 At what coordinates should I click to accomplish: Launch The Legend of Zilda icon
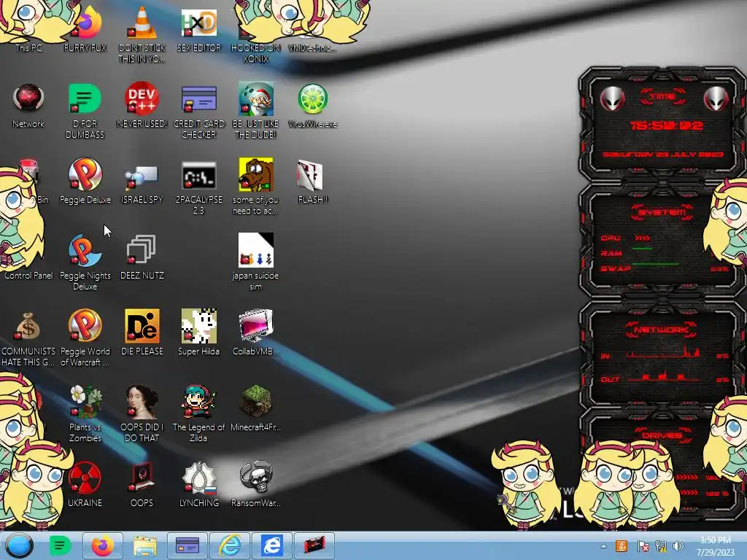[198, 402]
